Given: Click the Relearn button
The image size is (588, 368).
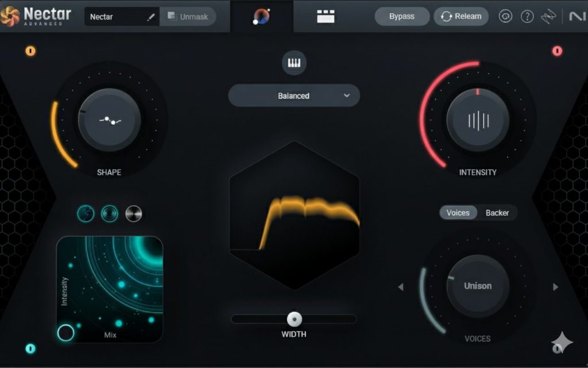Looking at the screenshot, I should click(461, 16).
